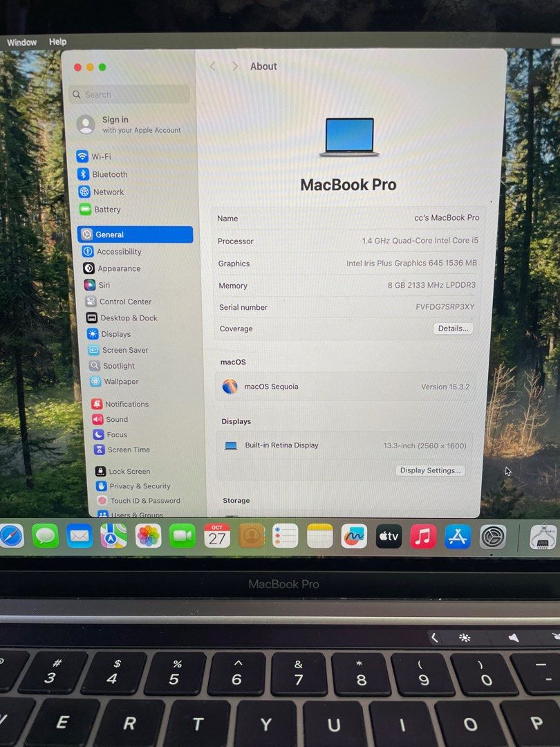Navigate back using the left chevron
Screen dimensions: 560x747
click(x=212, y=66)
